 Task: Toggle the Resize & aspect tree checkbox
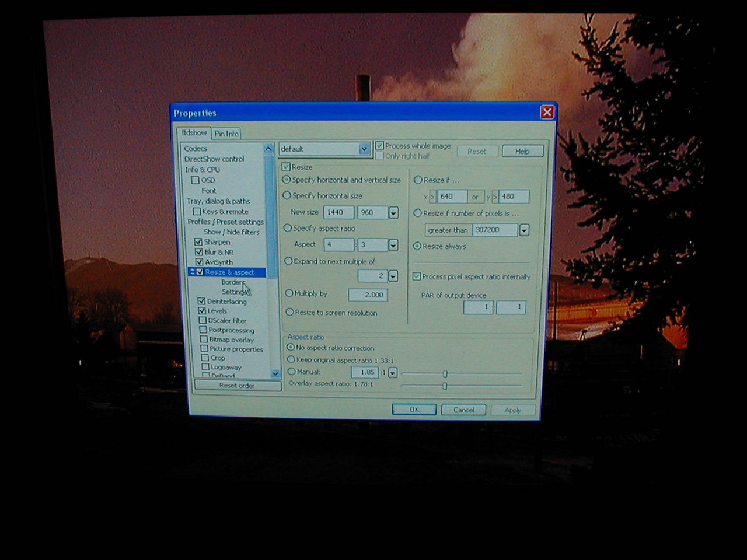click(200, 272)
